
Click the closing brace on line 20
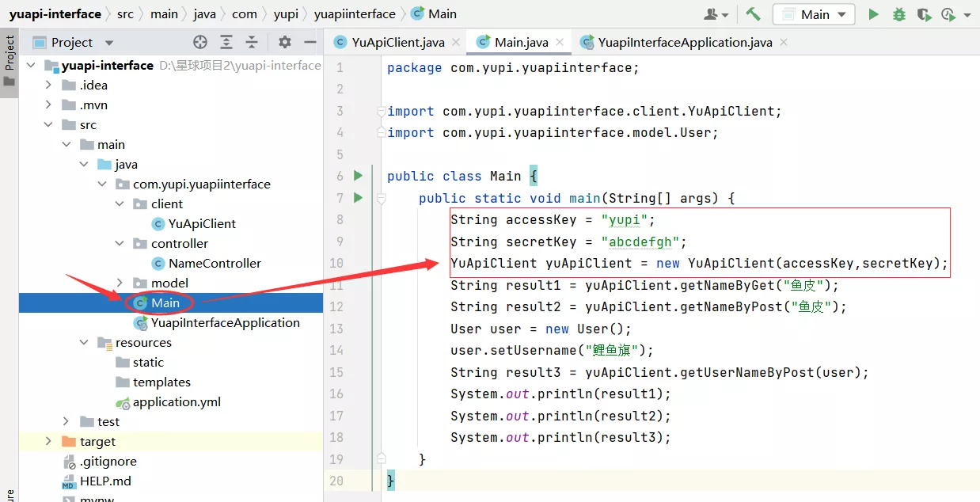pos(390,481)
